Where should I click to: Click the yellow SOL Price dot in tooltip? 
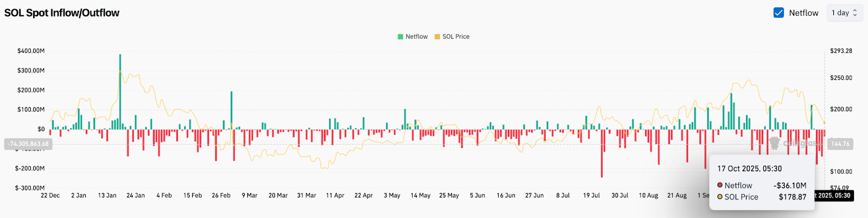point(720,197)
